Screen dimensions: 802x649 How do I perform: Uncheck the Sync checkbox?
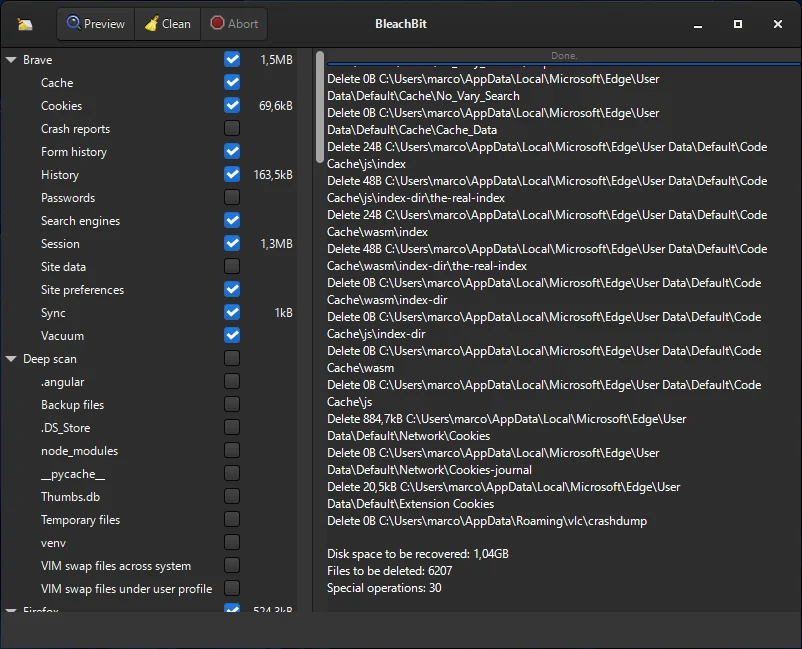[x=232, y=312]
